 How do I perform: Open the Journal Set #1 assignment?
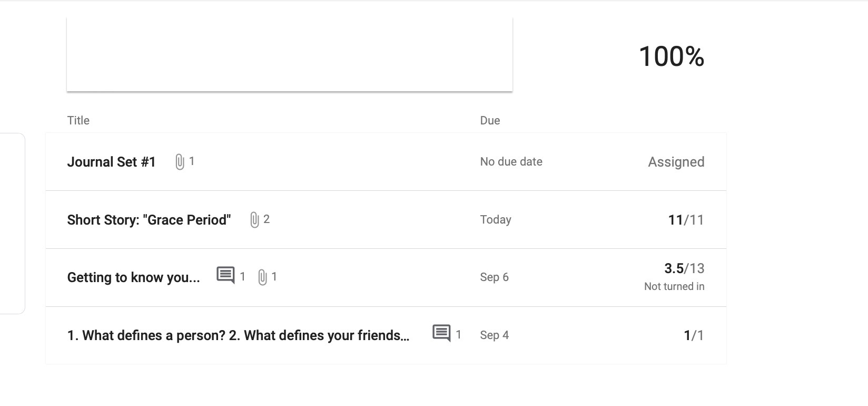click(112, 162)
